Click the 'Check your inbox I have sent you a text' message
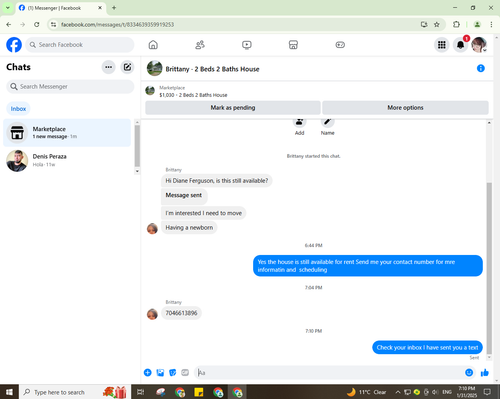 click(x=427, y=347)
